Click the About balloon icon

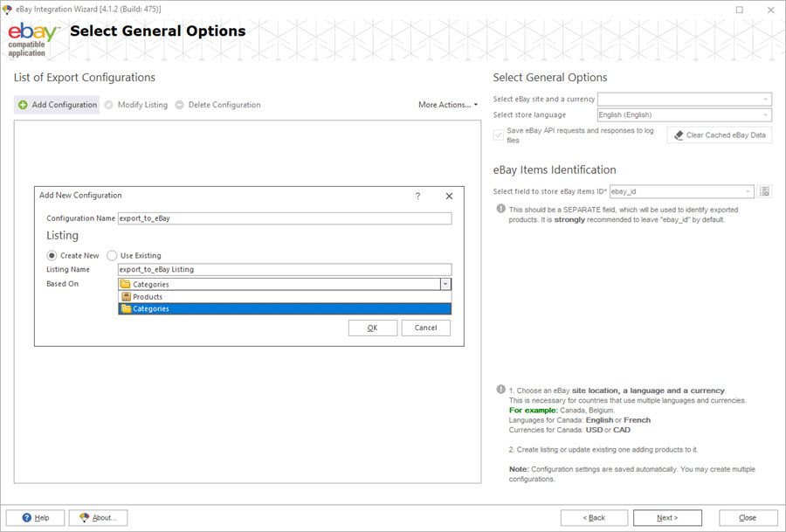pyautogui.click(x=84, y=517)
